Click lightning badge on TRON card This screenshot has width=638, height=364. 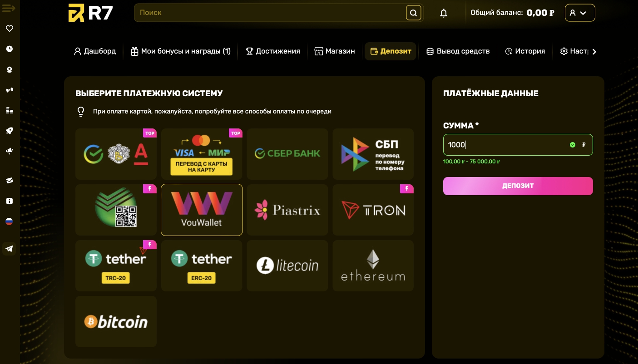point(407,189)
